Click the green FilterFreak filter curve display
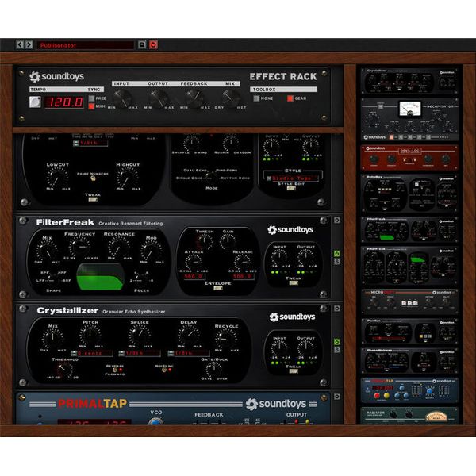Viewport: 476px width, 476px height. pos(101,277)
